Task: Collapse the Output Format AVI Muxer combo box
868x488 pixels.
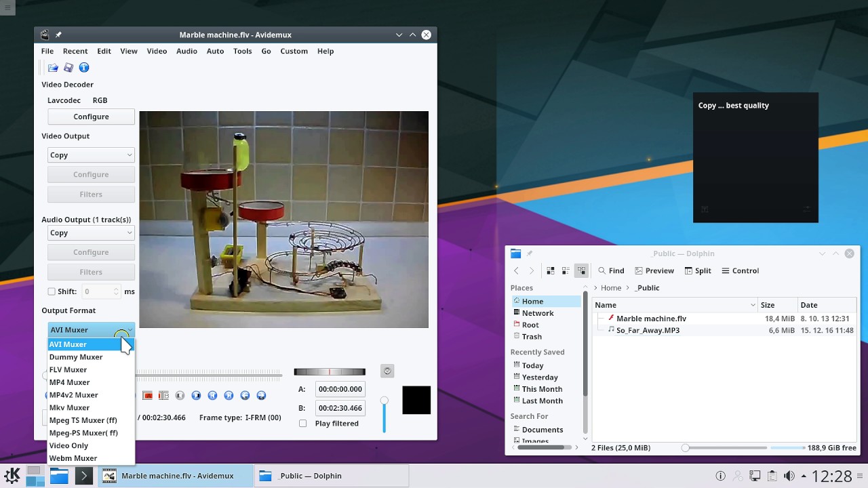Action: pyautogui.click(x=91, y=330)
